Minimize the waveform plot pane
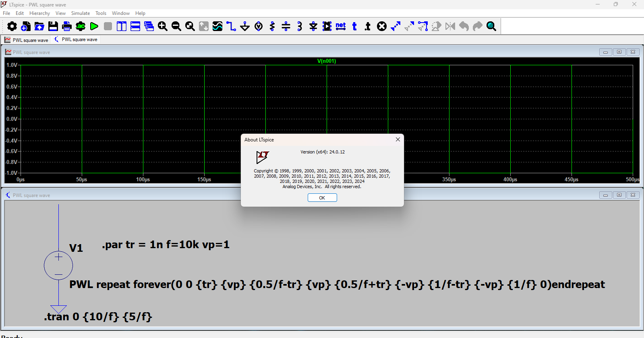The image size is (644, 338). click(605, 52)
